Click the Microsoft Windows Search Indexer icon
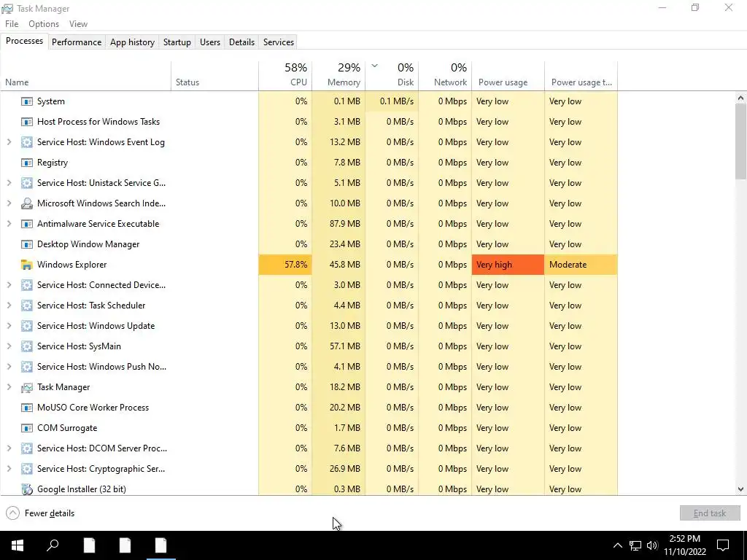 click(27, 204)
